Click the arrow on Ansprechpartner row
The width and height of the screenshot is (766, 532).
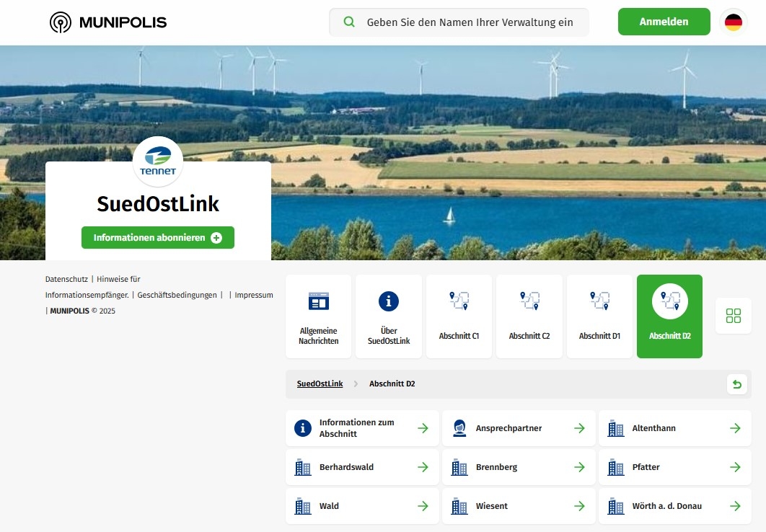click(x=579, y=428)
